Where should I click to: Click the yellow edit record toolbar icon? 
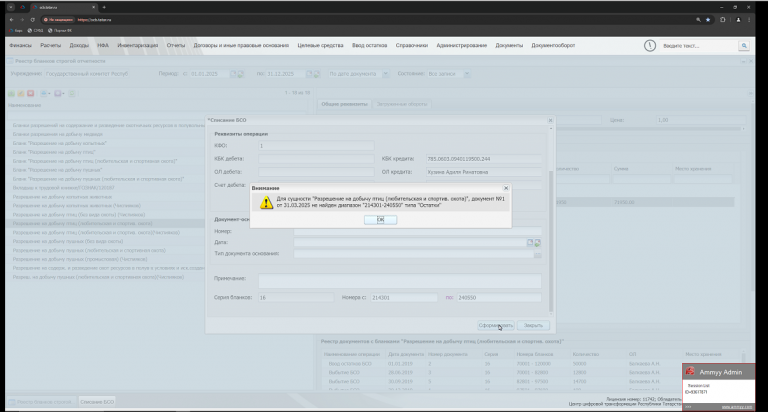coord(21,93)
